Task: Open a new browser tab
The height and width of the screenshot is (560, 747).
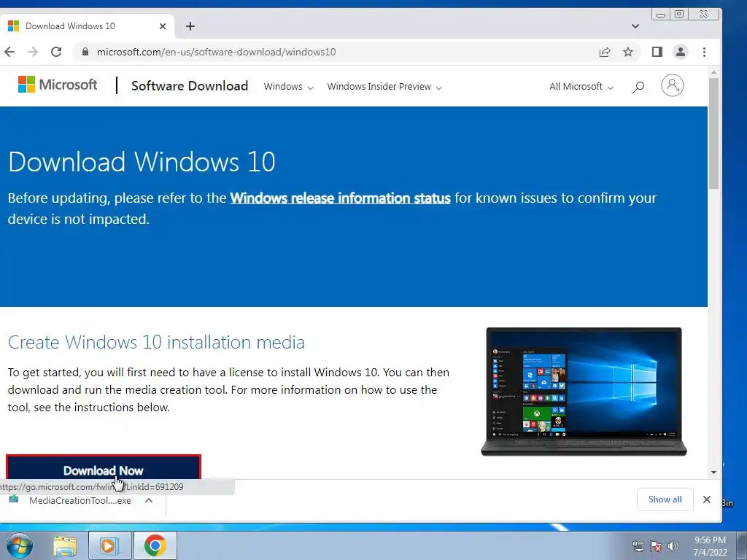Action: 190,26
